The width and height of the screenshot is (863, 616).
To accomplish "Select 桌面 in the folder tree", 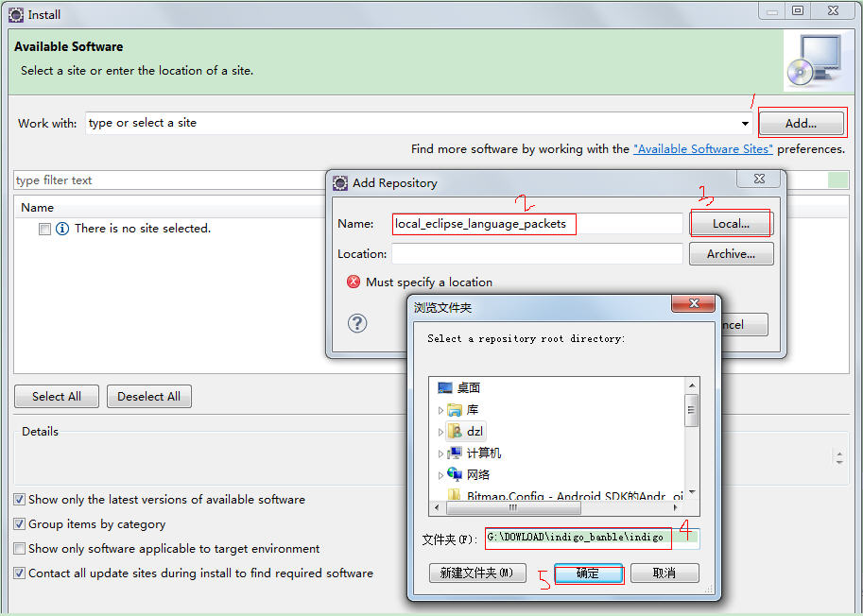I will pyautogui.click(x=469, y=388).
